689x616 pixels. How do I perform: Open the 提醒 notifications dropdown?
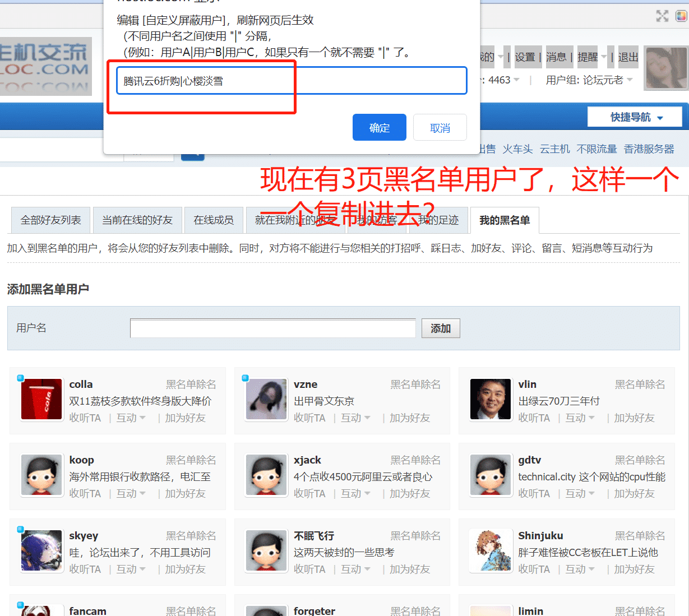tap(591, 57)
